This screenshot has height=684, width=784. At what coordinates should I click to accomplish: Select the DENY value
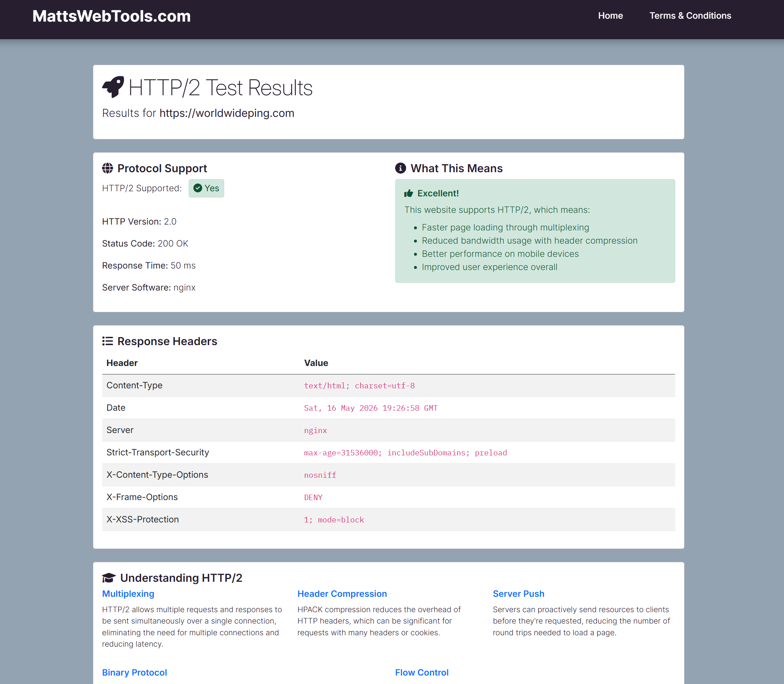pyautogui.click(x=313, y=498)
